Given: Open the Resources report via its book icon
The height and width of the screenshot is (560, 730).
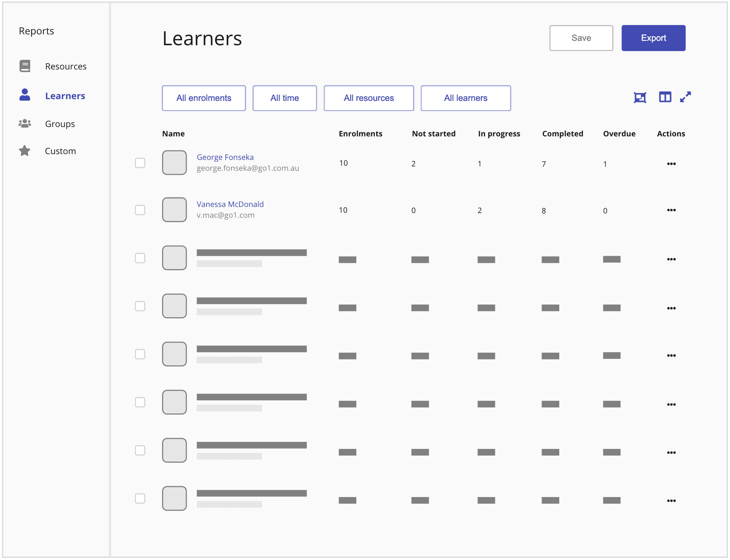Looking at the screenshot, I should pyautogui.click(x=24, y=66).
